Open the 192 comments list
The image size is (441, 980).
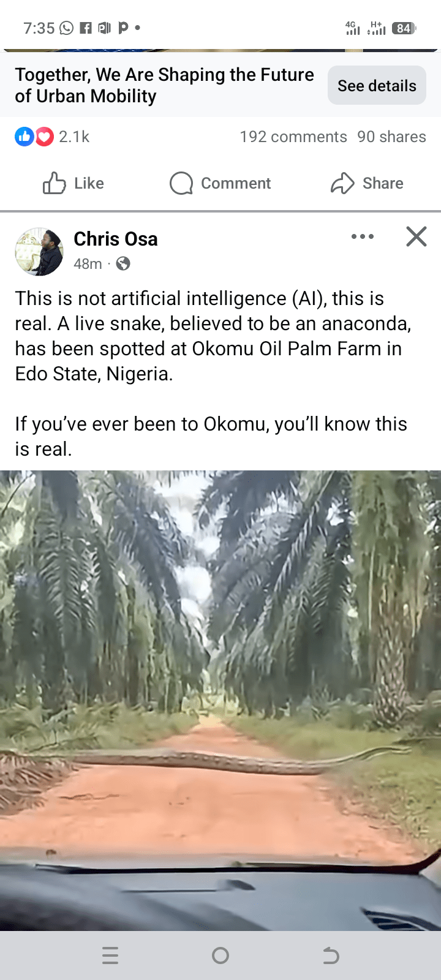[293, 137]
